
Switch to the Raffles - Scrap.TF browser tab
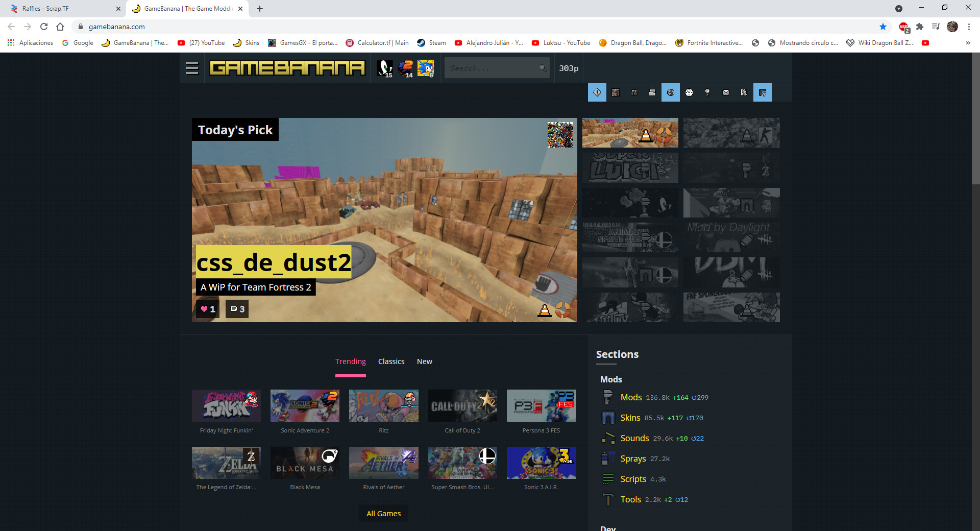pos(61,8)
